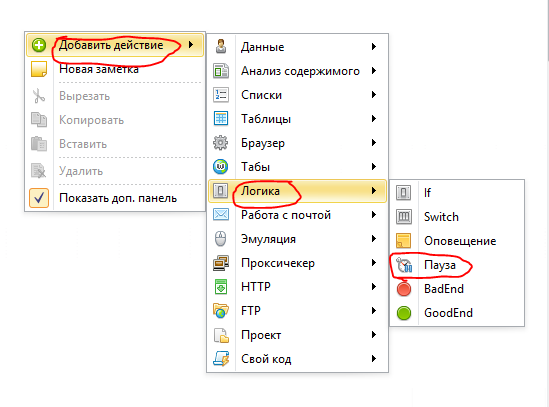The width and height of the screenshot is (549, 407).
Task: Click the stopwatch icon next to Пауза
Action: coord(404,265)
